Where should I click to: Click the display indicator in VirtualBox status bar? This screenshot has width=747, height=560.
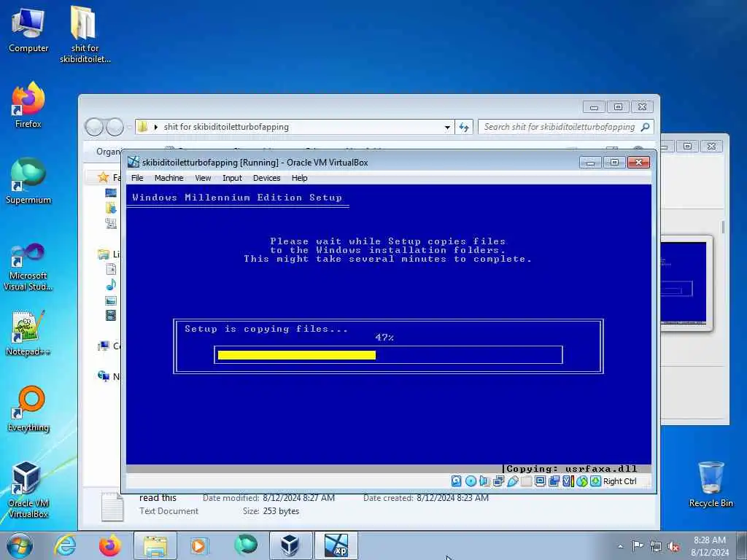pos(540,481)
